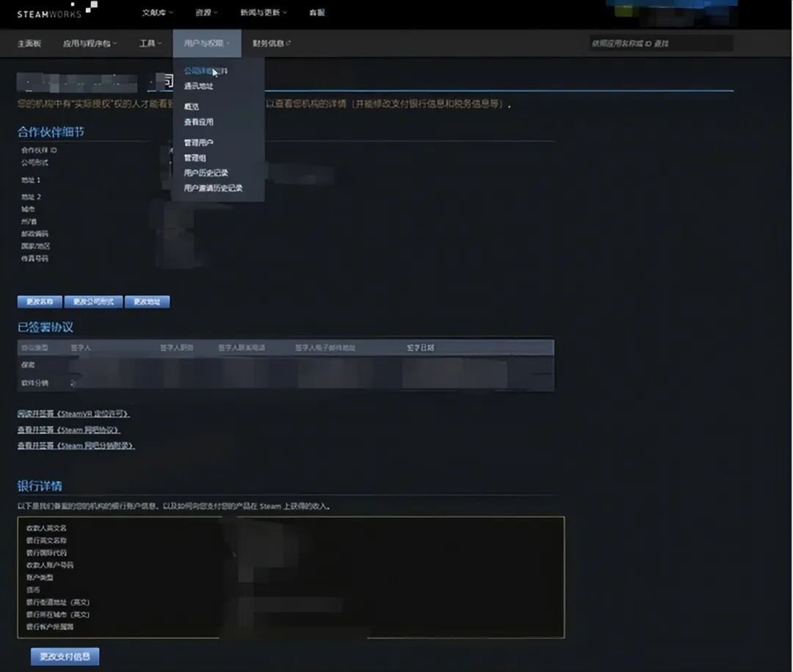The image size is (793, 672).
Task: Select the 软件分销 agreement row
Action: (x=286, y=383)
